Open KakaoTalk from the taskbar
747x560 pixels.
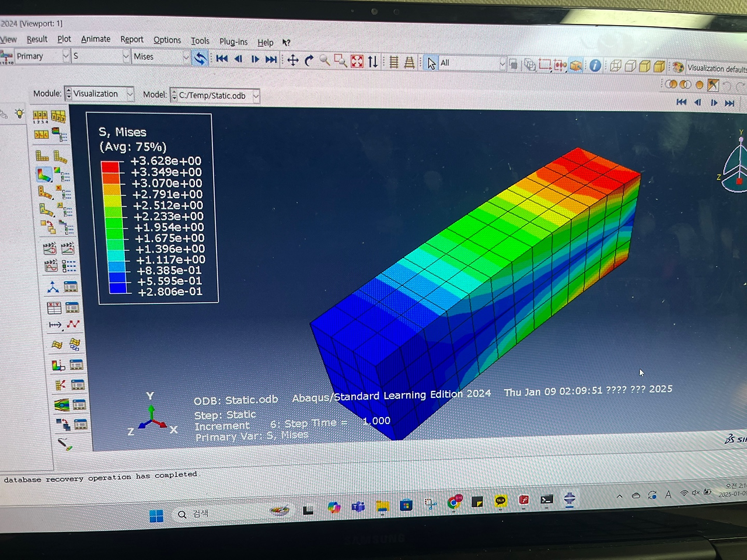click(501, 501)
